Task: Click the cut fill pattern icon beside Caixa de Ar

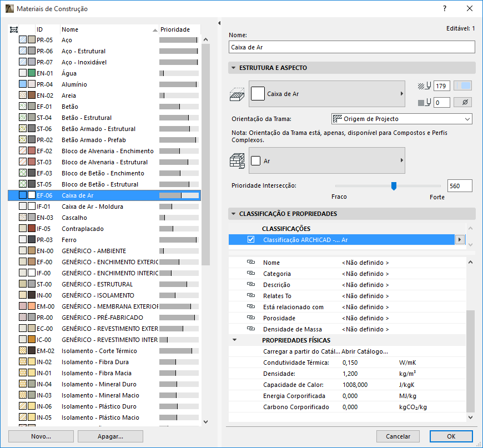Action: (x=237, y=94)
